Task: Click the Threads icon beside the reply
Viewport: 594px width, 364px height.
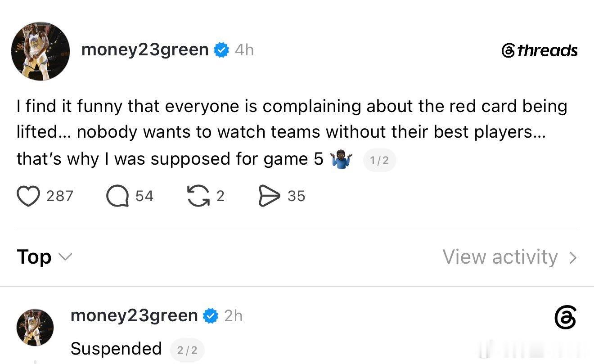Action: [x=565, y=318]
